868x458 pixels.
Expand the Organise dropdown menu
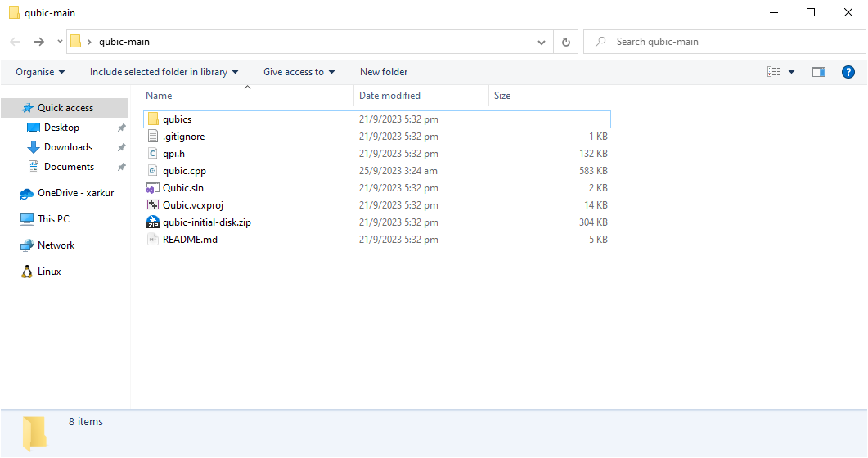click(x=40, y=72)
